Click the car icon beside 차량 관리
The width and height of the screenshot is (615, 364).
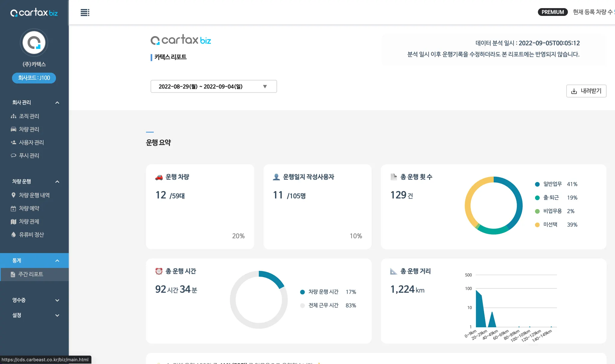[14, 129]
